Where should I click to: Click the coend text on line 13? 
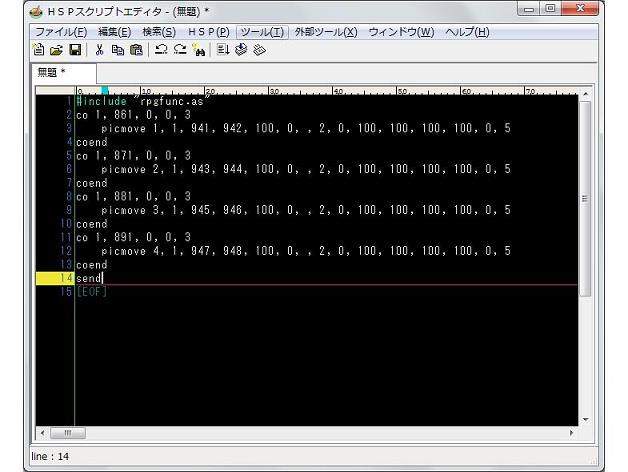(92, 265)
